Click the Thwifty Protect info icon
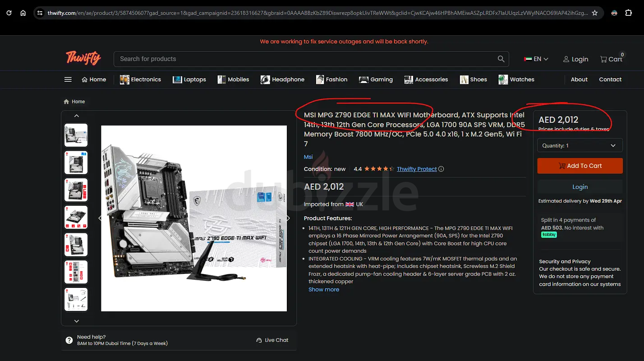 point(442,169)
